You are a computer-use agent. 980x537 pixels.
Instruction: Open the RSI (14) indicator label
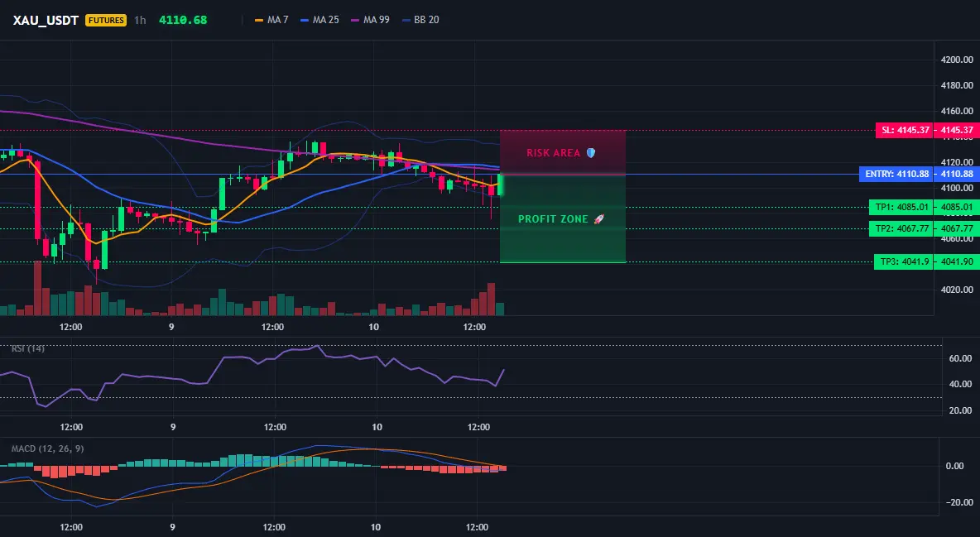[28, 348]
